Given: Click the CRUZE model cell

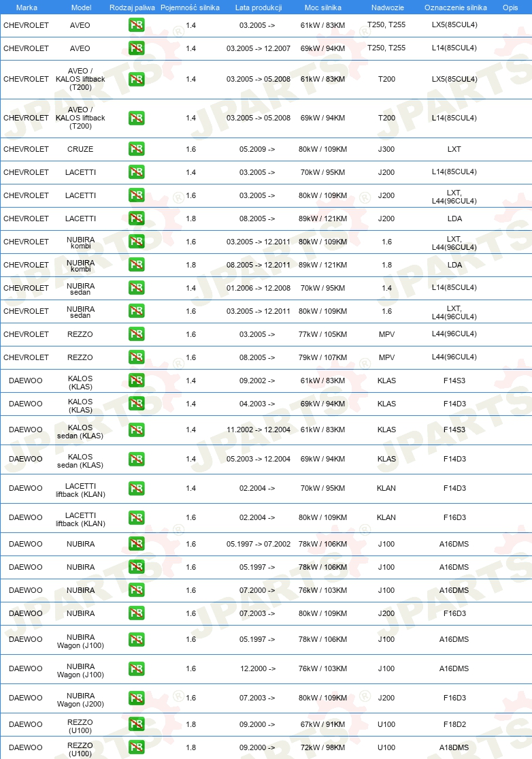Looking at the screenshot, I should point(80,149).
